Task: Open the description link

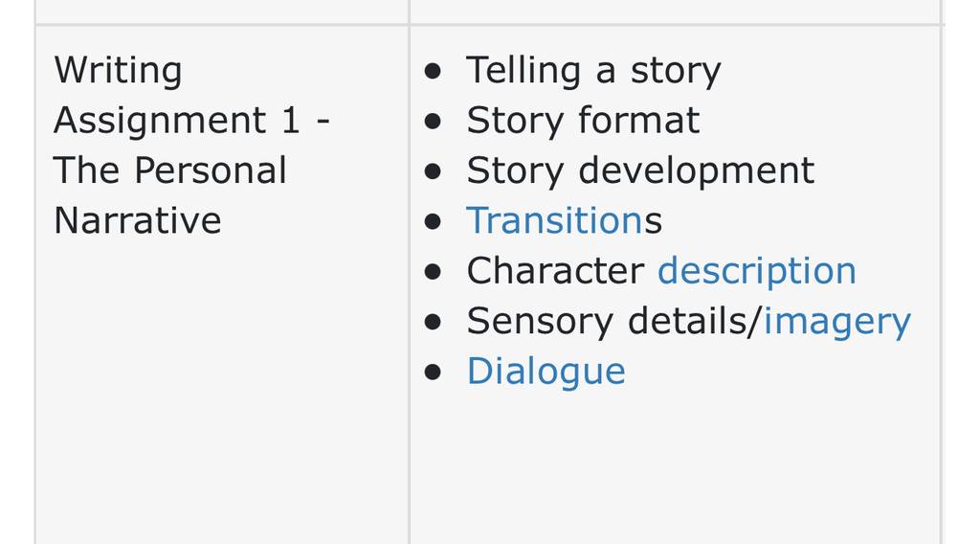Action: 756,271
